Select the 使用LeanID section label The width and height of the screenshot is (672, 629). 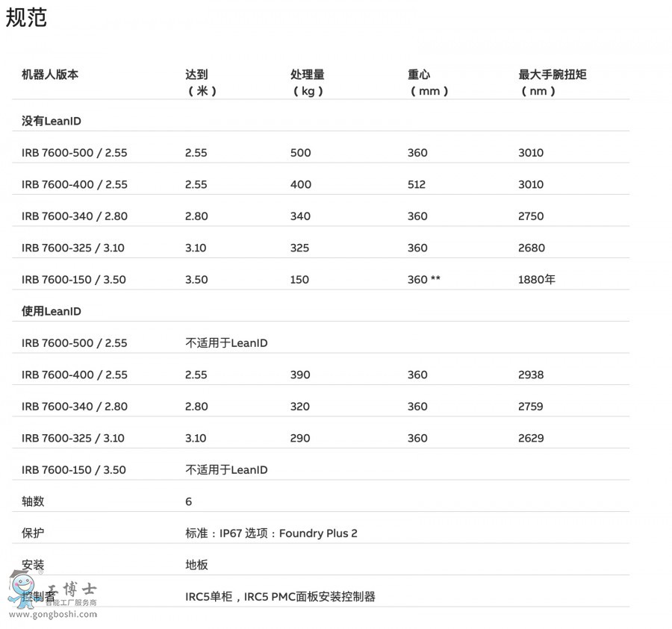(x=46, y=310)
